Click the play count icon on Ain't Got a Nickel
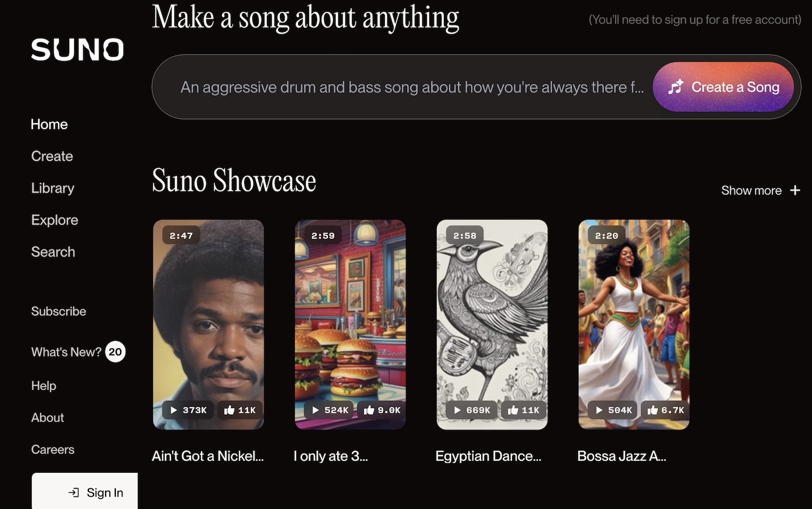 click(174, 410)
